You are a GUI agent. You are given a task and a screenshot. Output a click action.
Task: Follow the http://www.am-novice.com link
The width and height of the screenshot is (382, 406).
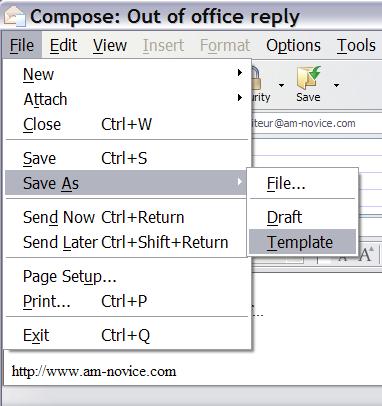(94, 371)
